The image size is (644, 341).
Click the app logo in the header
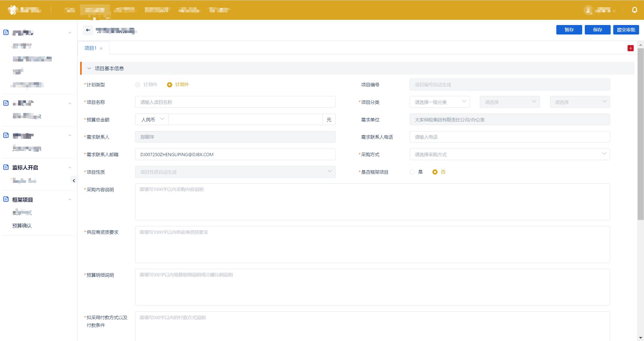pyautogui.click(x=13, y=10)
